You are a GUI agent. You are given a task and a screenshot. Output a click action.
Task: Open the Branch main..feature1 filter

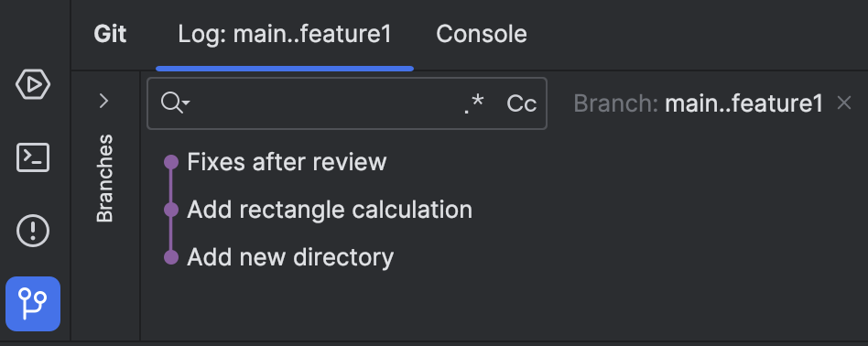(698, 103)
